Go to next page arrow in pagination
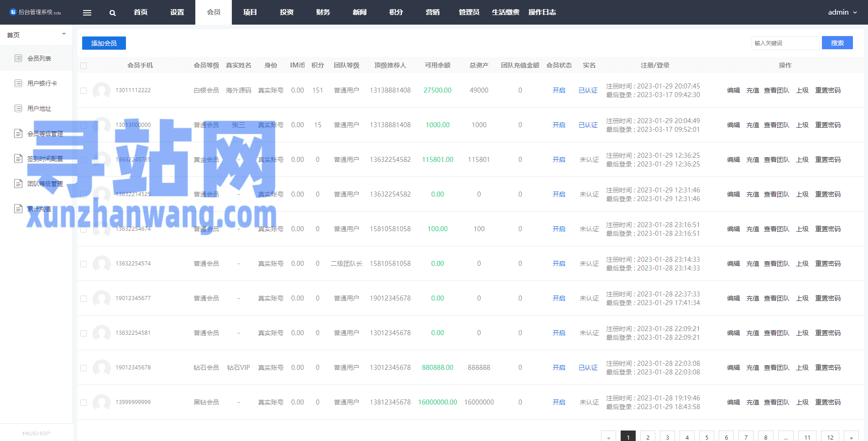Viewport: 868px width, 441px height. (x=851, y=437)
